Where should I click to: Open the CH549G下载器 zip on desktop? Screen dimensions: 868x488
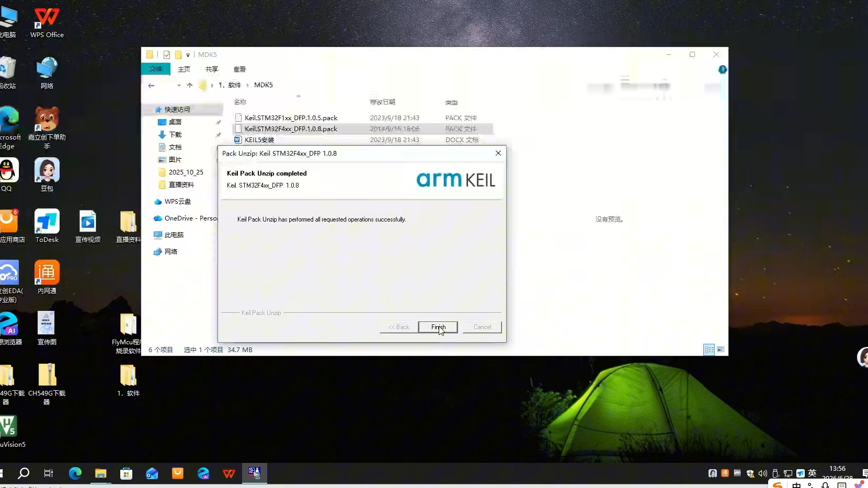(x=47, y=384)
